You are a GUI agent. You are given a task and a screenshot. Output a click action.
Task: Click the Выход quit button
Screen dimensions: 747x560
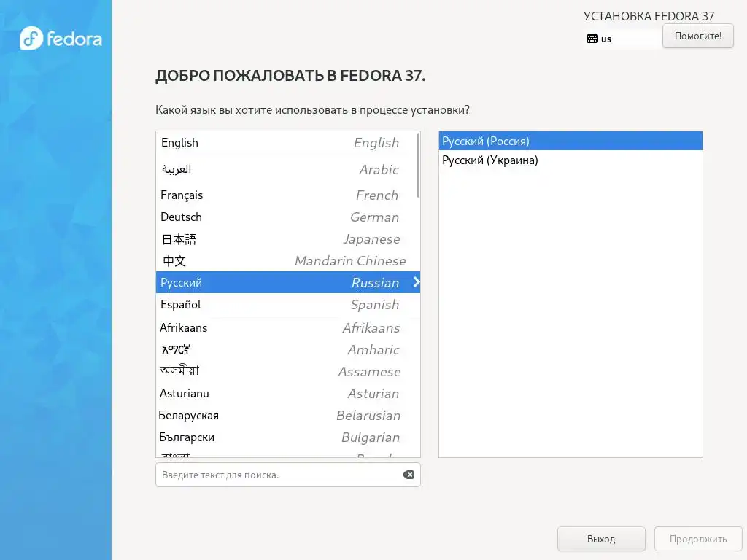point(601,539)
